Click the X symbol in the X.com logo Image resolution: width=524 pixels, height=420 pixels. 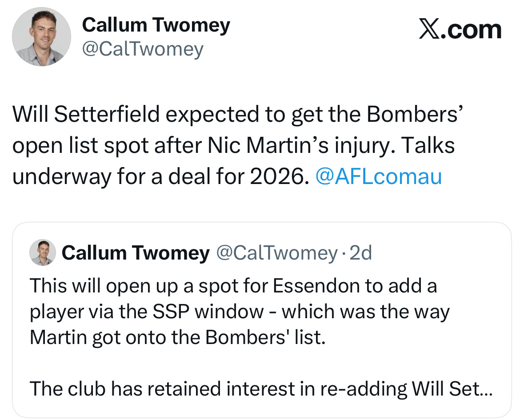(429, 29)
